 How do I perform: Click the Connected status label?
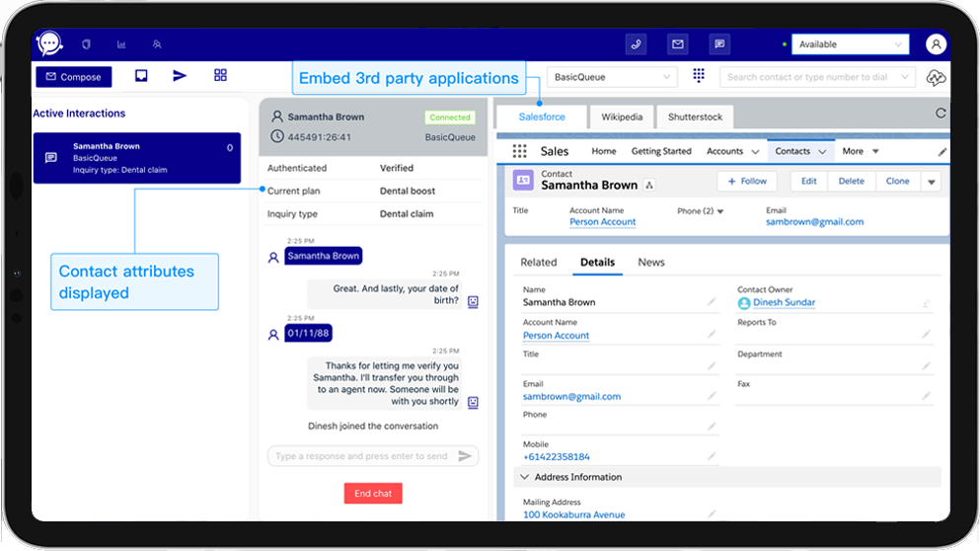(x=450, y=117)
